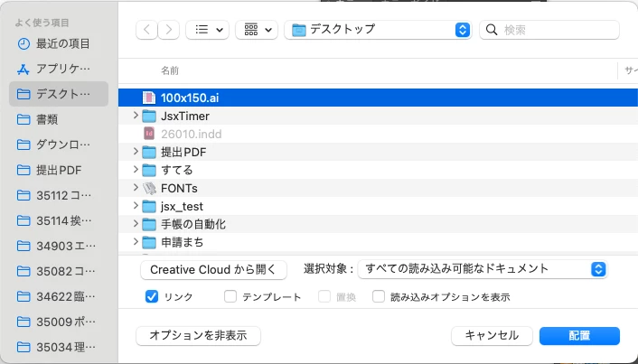Expand the 提出PDF folder in file list
Image resolution: width=638 pixels, height=364 pixels.
[x=136, y=152]
